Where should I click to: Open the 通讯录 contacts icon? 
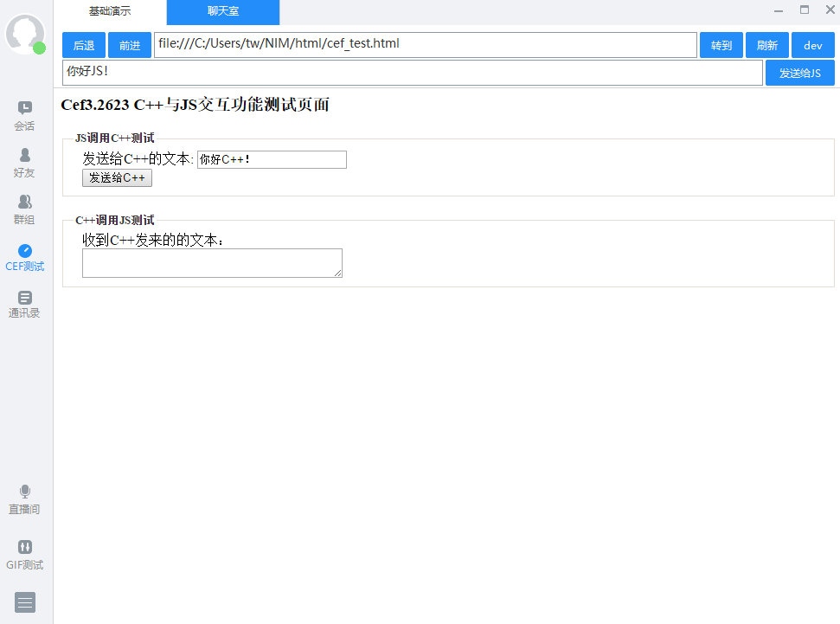24,305
